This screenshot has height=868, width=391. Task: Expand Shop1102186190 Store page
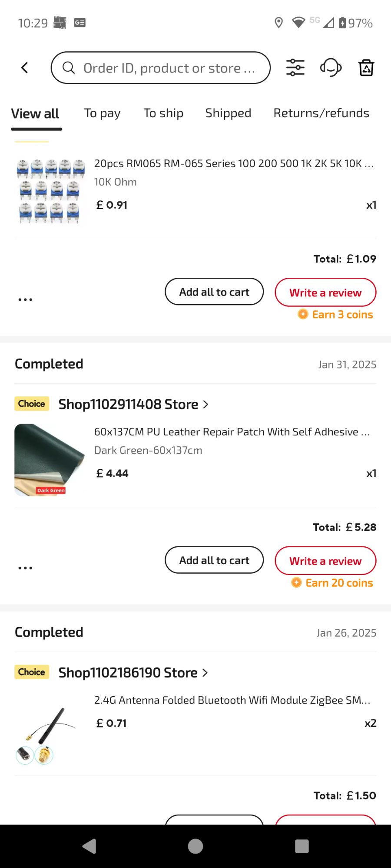133,673
